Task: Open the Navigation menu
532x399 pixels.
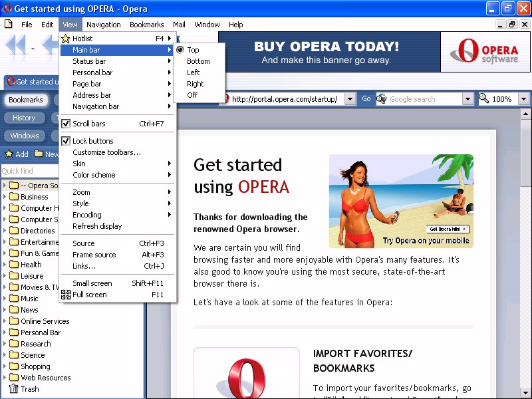Action: tap(103, 25)
